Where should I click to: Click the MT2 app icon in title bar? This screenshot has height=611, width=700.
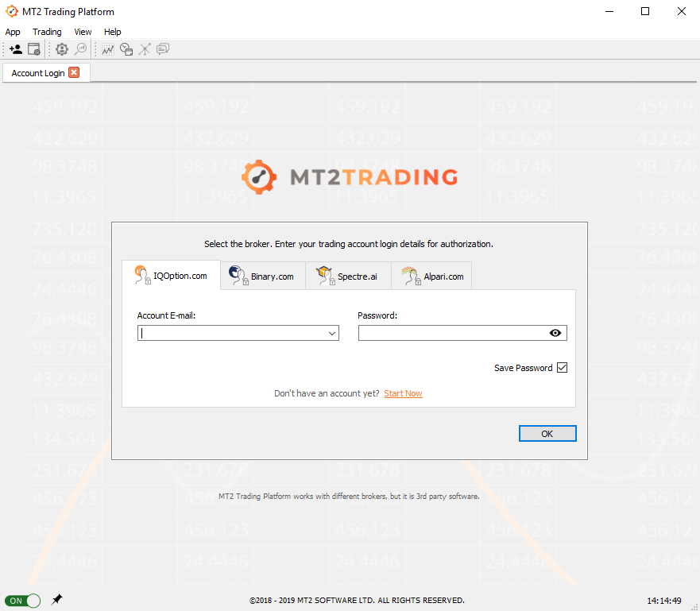pos(12,12)
